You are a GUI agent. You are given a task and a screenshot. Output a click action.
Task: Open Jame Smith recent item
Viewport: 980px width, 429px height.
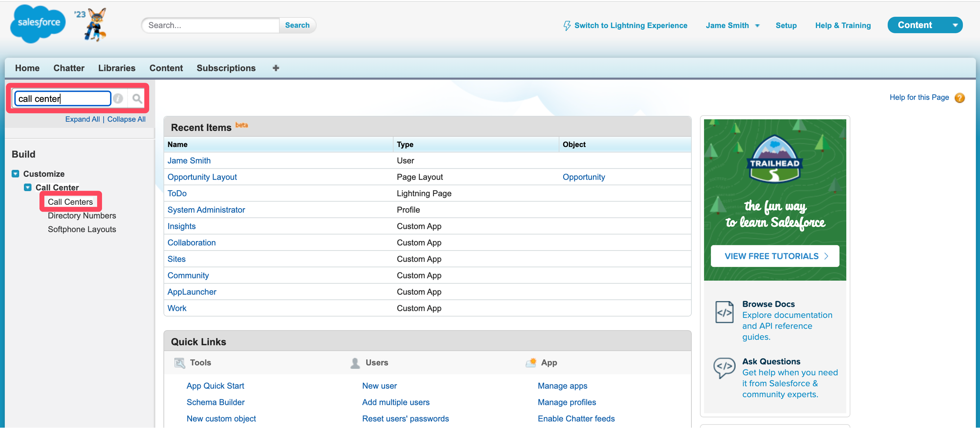tap(189, 160)
